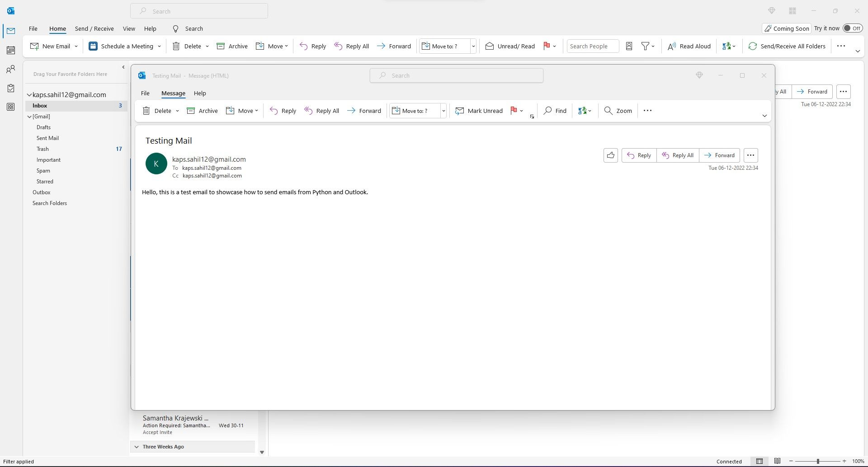Collapse the kaps.sahil12@gmail.com account folder tree
Viewport: 868px width, 467px height.
pos(29,94)
